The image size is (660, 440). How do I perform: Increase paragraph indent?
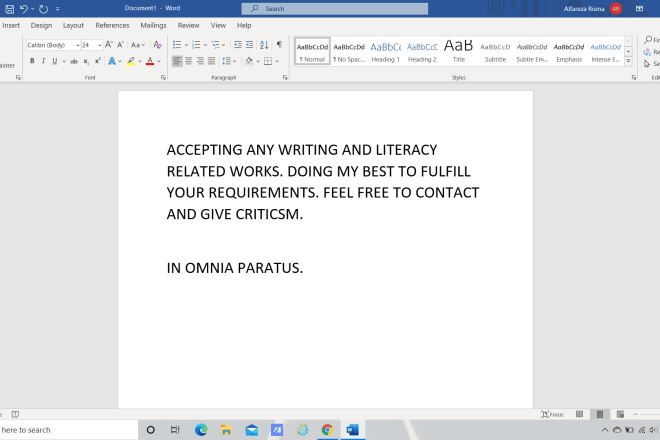pyautogui.click(x=250, y=44)
